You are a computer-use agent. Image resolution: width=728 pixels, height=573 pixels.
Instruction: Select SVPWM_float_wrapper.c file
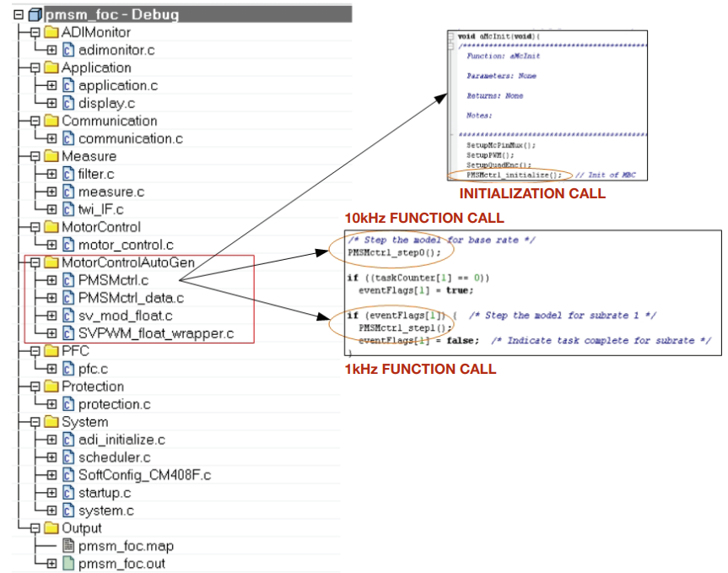coord(155,333)
